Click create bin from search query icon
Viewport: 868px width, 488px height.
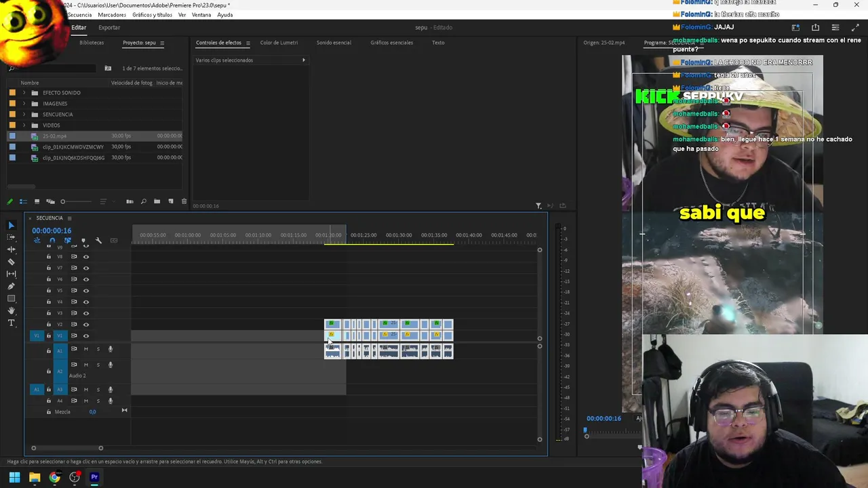[x=108, y=68]
